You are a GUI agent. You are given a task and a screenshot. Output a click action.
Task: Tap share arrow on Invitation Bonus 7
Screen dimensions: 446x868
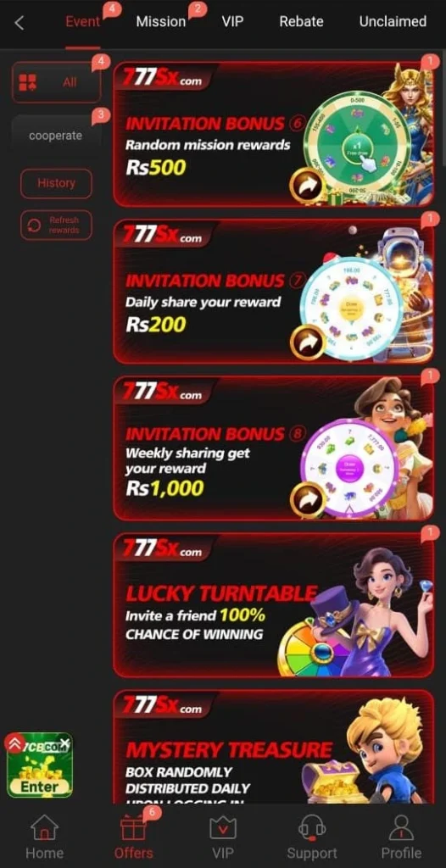coord(306,342)
